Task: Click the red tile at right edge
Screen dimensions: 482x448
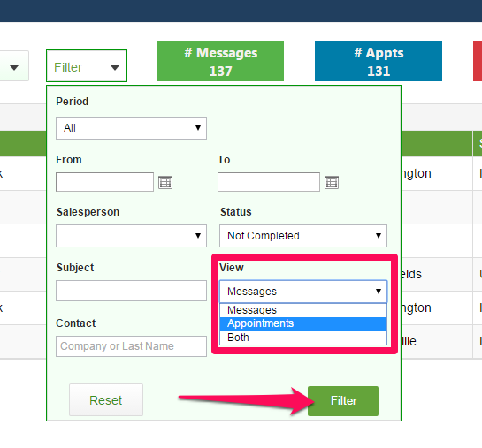Action: tap(478, 61)
